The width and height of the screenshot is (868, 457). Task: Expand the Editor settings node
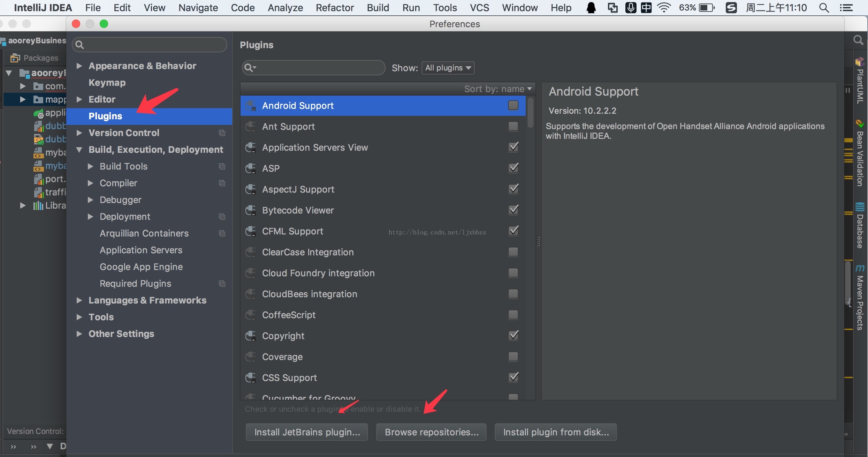click(79, 99)
